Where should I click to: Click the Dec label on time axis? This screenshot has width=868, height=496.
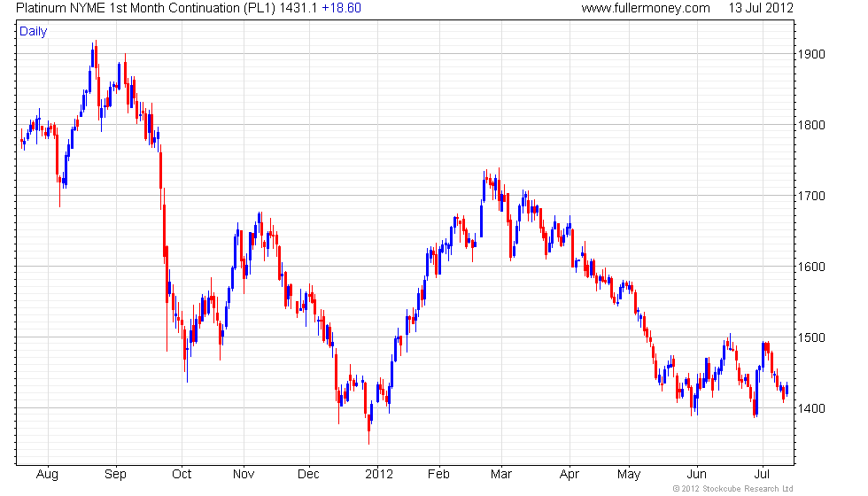(x=308, y=475)
